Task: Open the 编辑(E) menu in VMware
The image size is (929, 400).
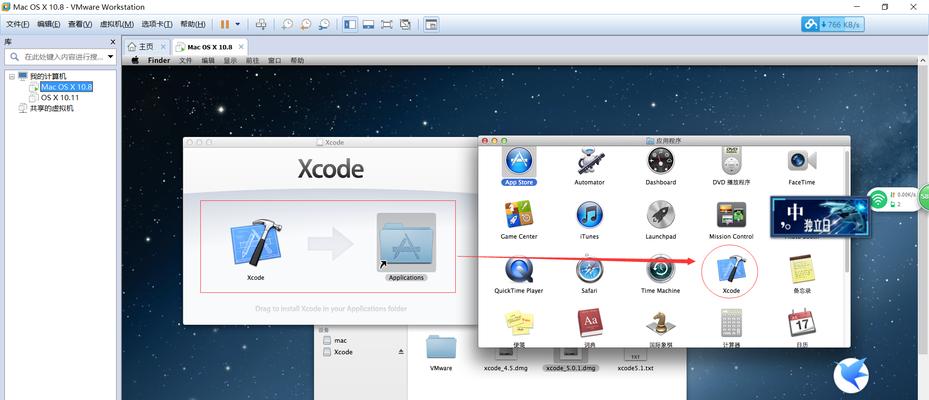Action: [x=49, y=24]
